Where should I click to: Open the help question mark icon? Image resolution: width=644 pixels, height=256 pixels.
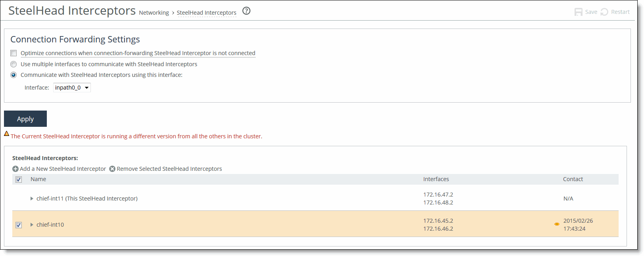point(246,11)
